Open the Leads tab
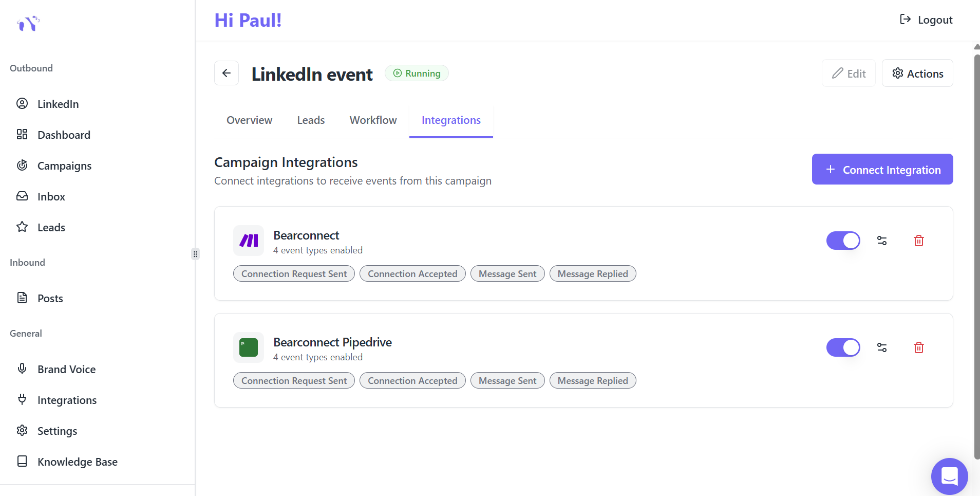Screen dimensions: 980x496 (x=311, y=120)
